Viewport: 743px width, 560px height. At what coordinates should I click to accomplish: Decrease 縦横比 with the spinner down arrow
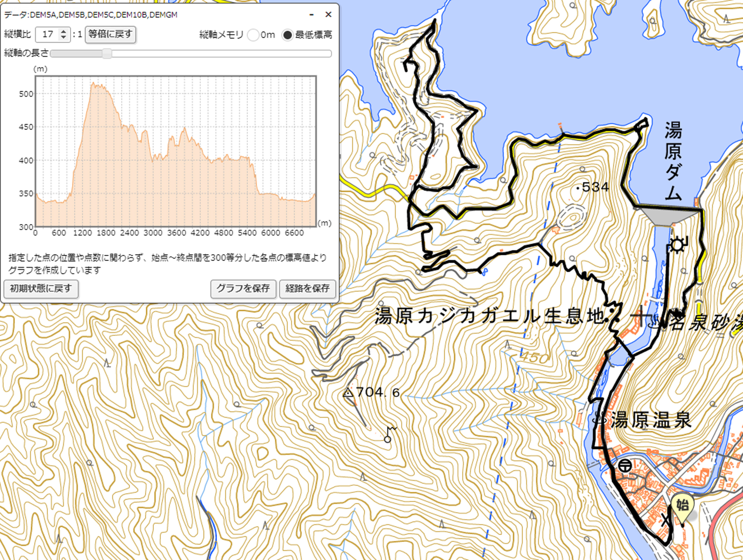pyautogui.click(x=64, y=37)
